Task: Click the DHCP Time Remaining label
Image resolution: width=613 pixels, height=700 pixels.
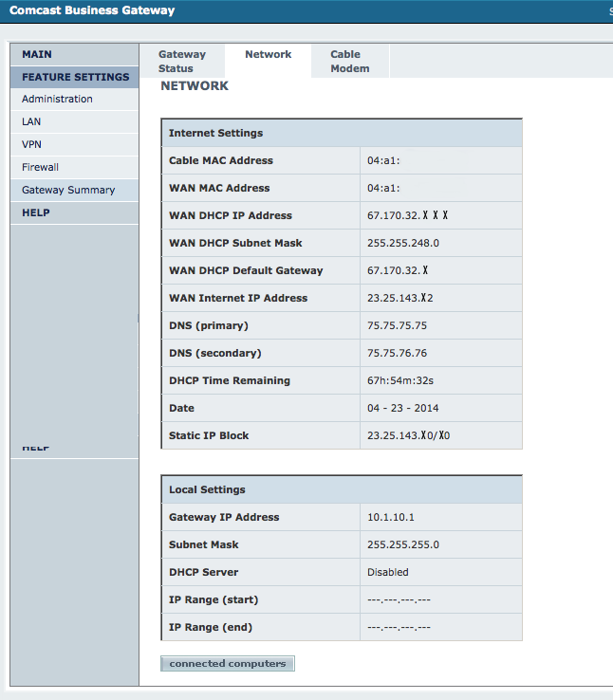Action: [x=230, y=380]
